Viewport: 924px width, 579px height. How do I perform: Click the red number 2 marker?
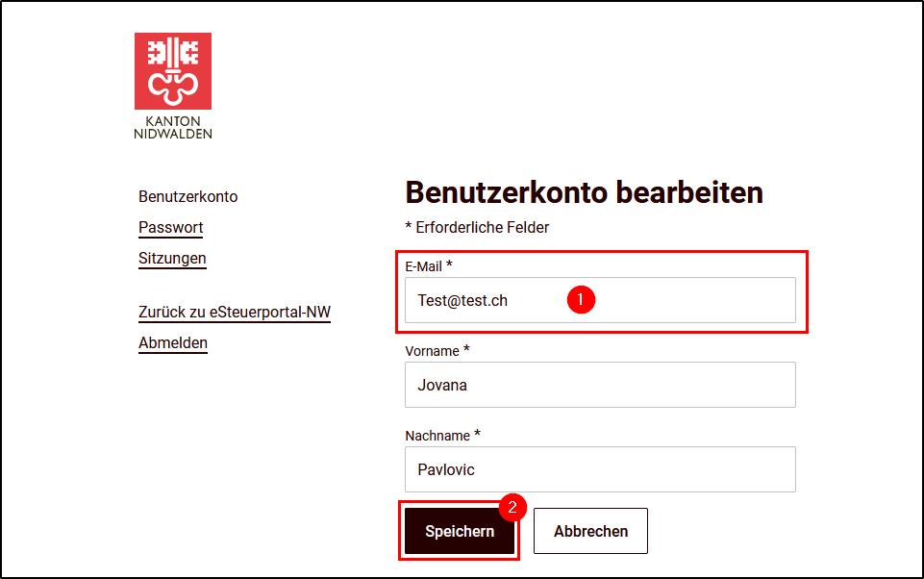[512, 507]
